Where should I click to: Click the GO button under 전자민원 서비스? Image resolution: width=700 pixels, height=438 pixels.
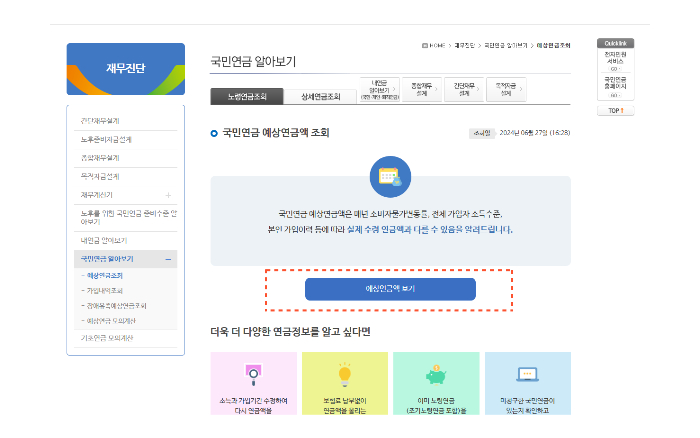tap(615, 69)
